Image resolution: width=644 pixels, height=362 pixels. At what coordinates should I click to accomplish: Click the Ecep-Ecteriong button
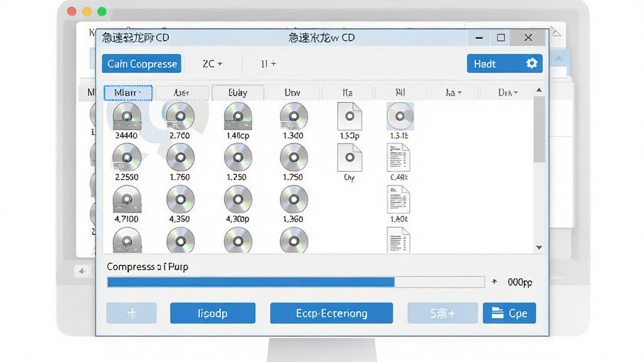[x=331, y=313]
